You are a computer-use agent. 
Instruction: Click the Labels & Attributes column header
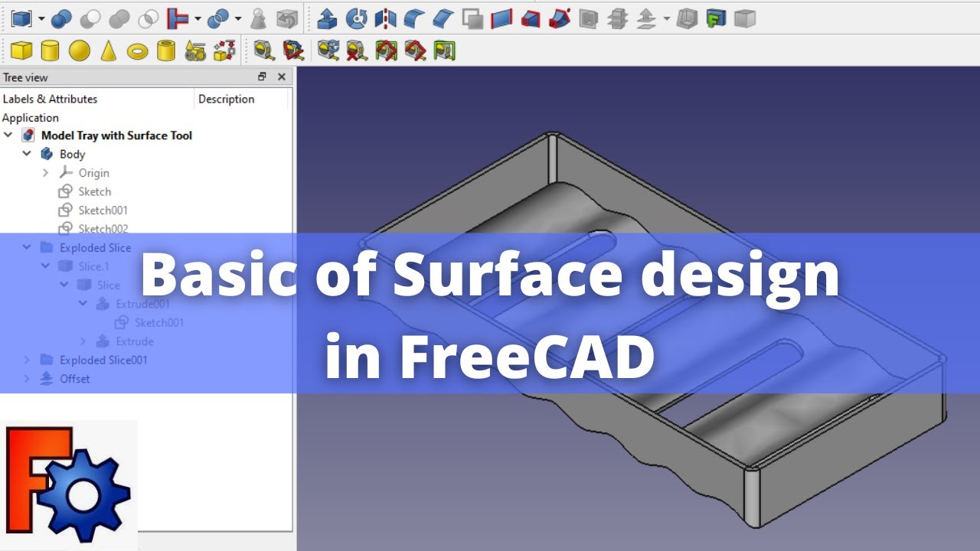[51, 99]
